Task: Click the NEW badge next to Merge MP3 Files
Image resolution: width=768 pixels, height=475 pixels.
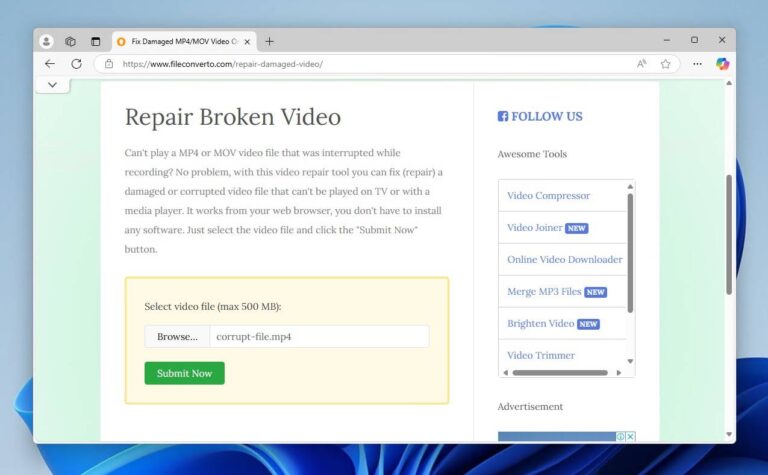Action: pyautogui.click(x=595, y=292)
